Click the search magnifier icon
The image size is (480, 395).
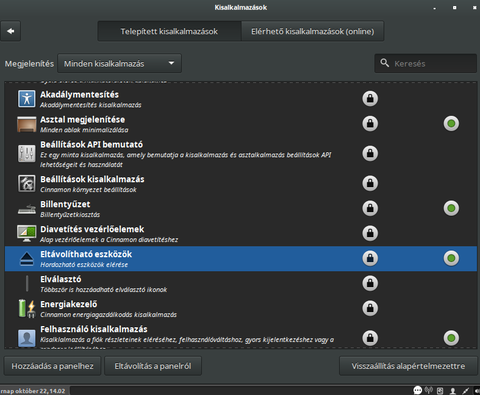pyautogui.click(x=385, y=63)
